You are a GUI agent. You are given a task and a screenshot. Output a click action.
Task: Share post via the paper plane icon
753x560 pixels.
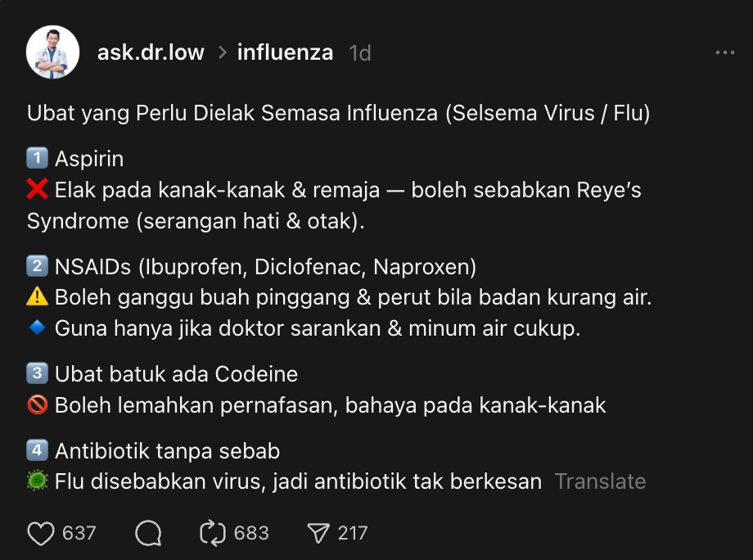pyautogui.click(x=318, y=534)
